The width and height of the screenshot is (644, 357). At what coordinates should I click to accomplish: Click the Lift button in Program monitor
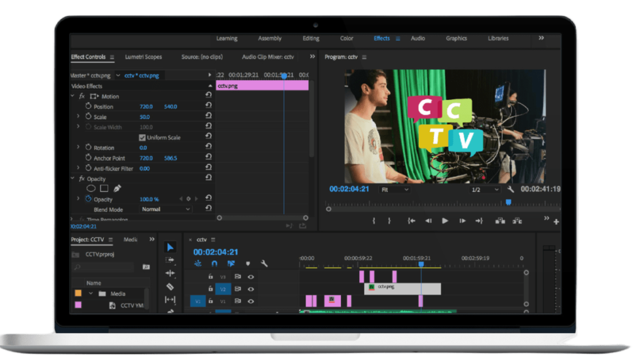click(x=500, y=221)
